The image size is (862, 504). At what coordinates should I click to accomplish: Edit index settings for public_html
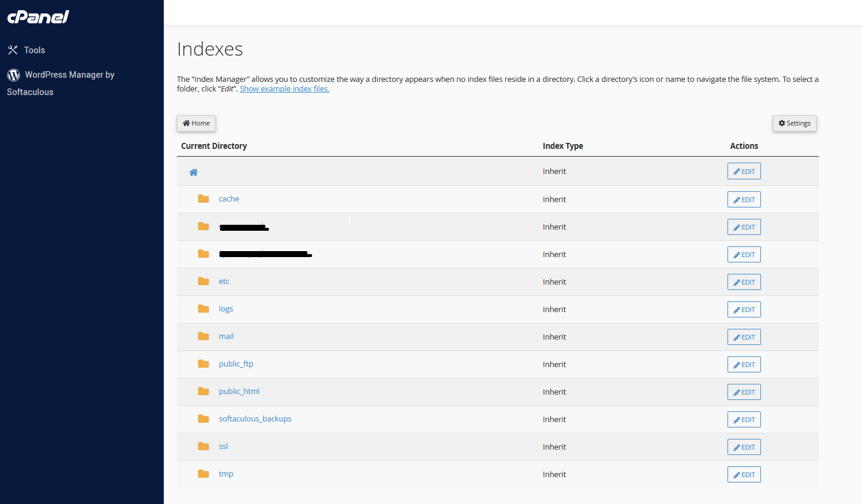pos(744,392)
